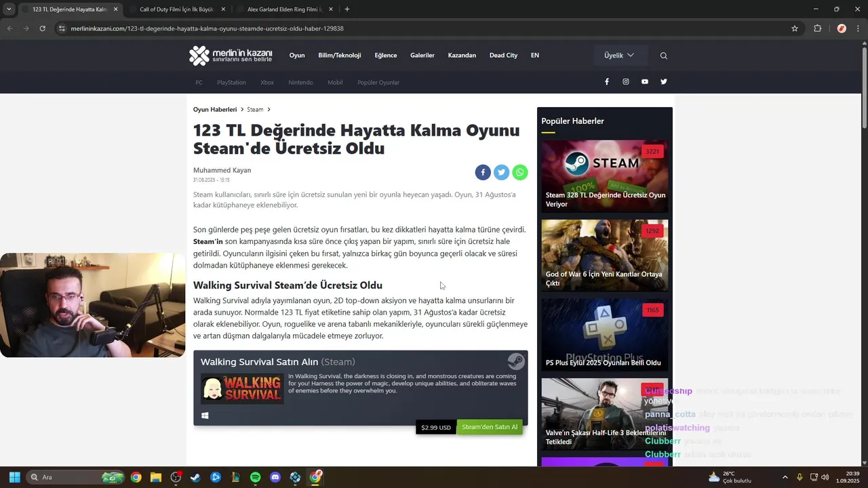Open author Muhammed Kayan's page

(222, 170)
